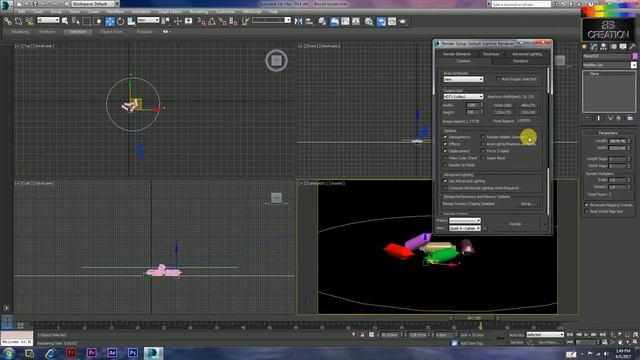
Task: Open the Area to Render dropdown
Action: pos(463,79)
